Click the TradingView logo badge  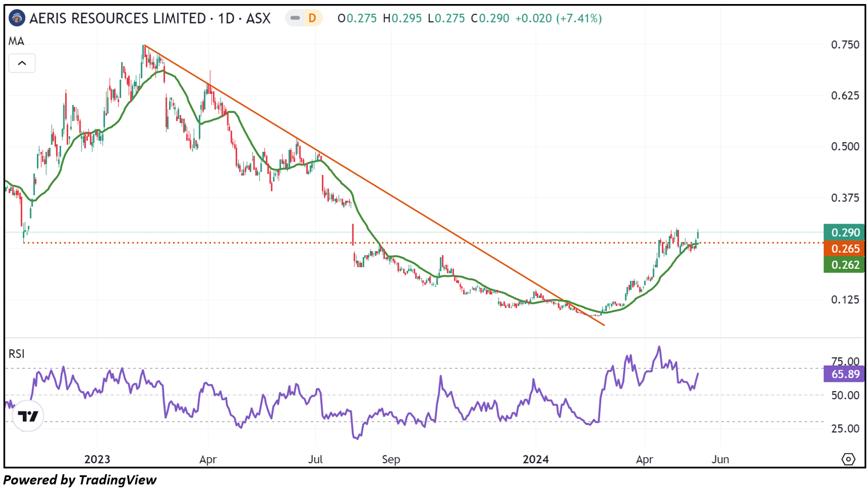click(x=27, y=416)
